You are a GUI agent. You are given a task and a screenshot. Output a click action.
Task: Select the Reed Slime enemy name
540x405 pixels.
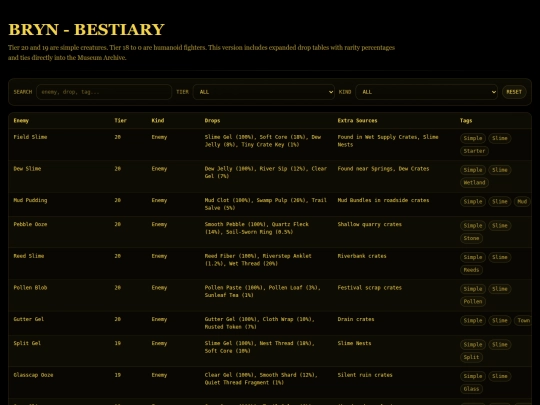click(x=29, y=256)
